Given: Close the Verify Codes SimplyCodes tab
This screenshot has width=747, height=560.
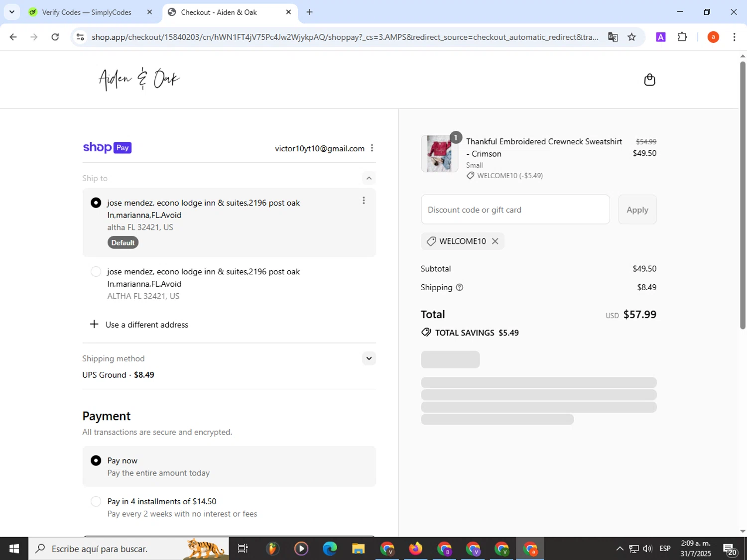Looking at the screenshot, I should tap(149, 12).
